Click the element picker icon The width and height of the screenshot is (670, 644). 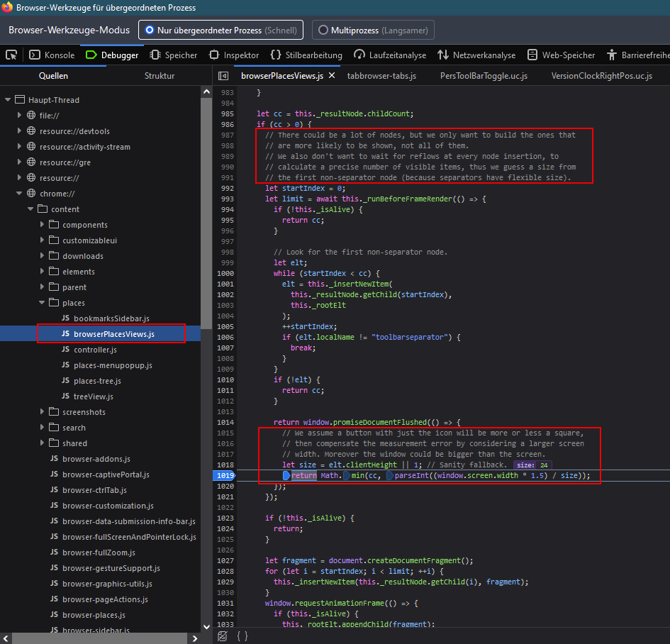point(11,55)
